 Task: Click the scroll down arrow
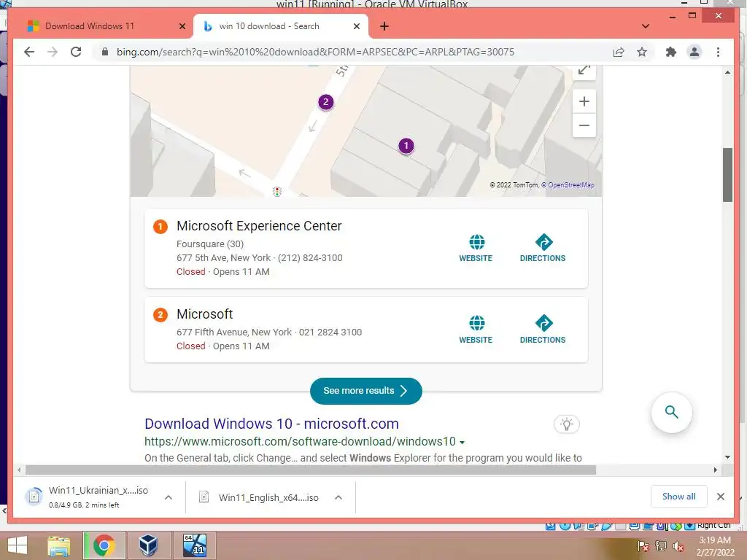coord(727,457)
